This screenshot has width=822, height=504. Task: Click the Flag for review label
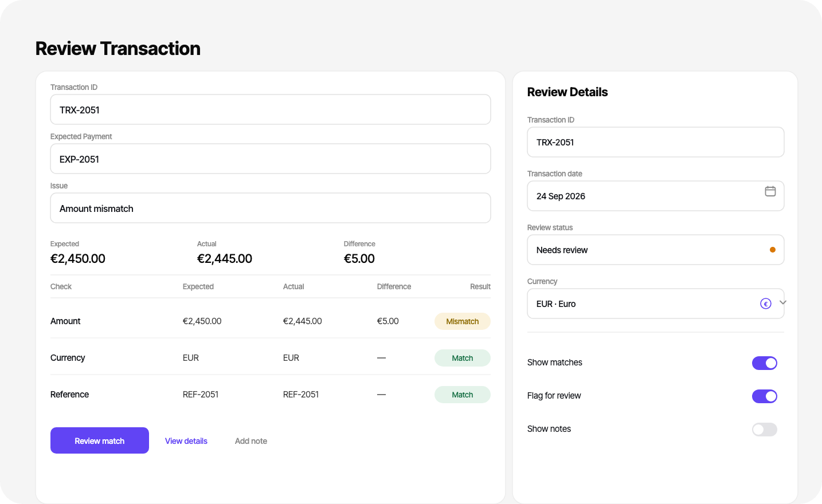[x=554, y=396]
